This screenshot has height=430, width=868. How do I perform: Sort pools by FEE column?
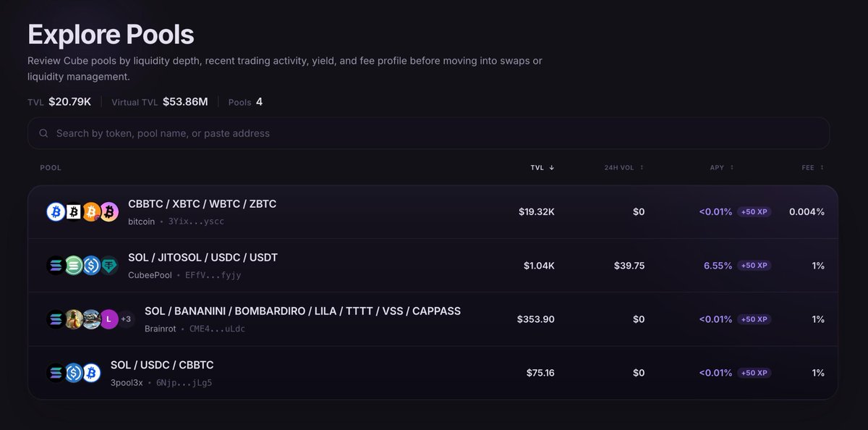812,168
